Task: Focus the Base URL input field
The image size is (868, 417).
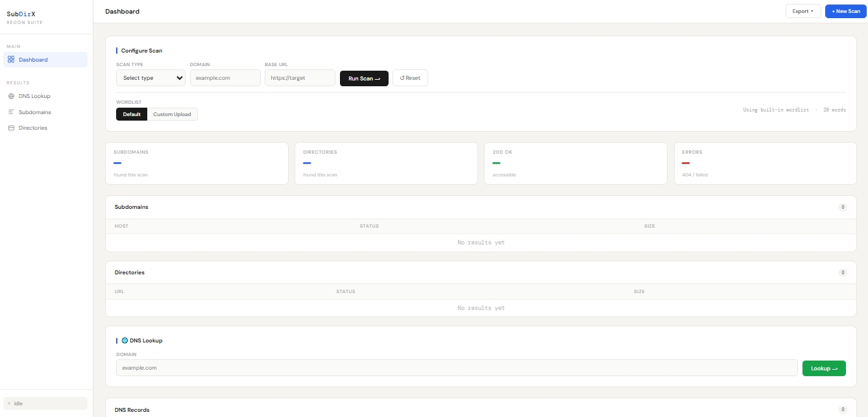Action: tap(300, 78)
